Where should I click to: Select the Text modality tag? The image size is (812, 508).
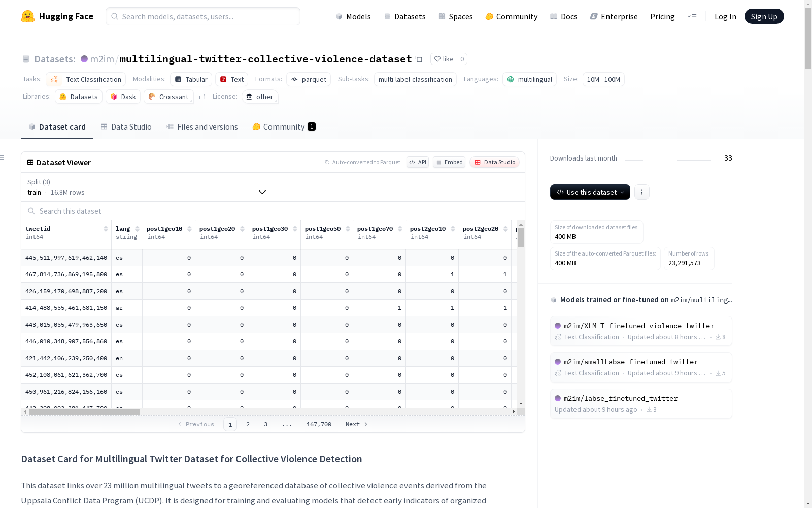click(232, 79)
